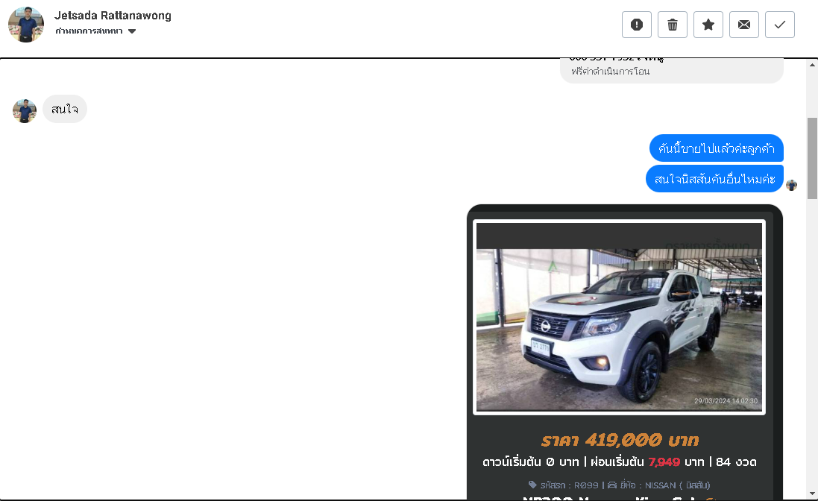
Task: Select the incoming message bubble 'สนใจ'
Action: (65, 109)
